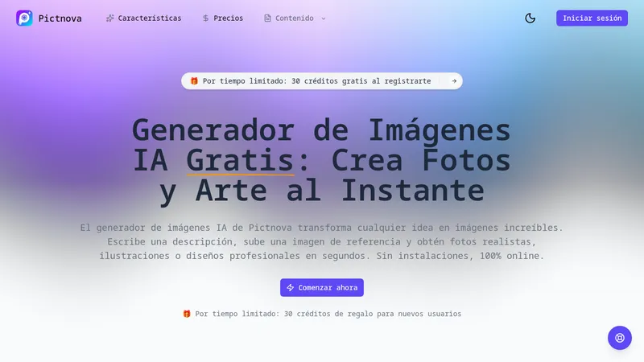
Task: Open the Contenido menu
Action: click(x=295, y=18)
